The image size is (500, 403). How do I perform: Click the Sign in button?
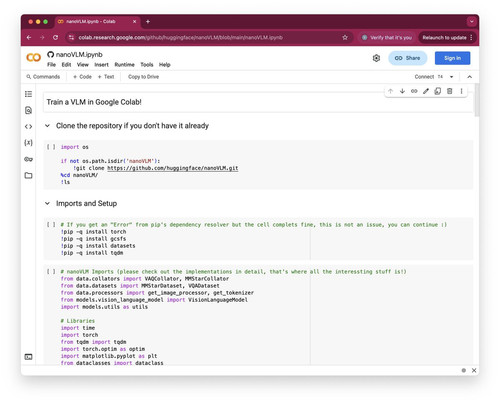[452, 58]
